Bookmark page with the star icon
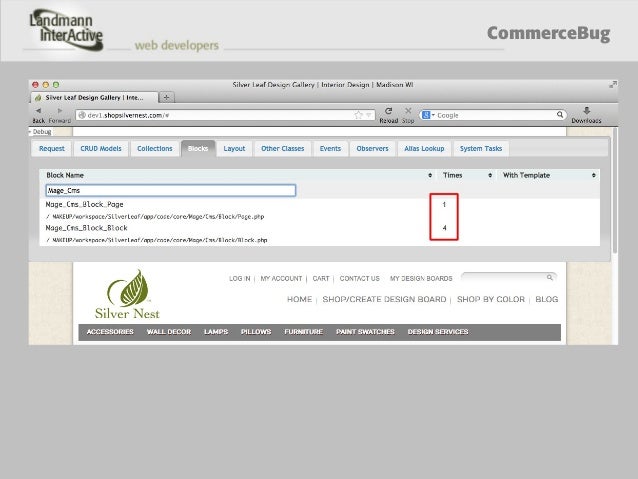The height and width of the screenshot is (479, 638). coord(358,115)
